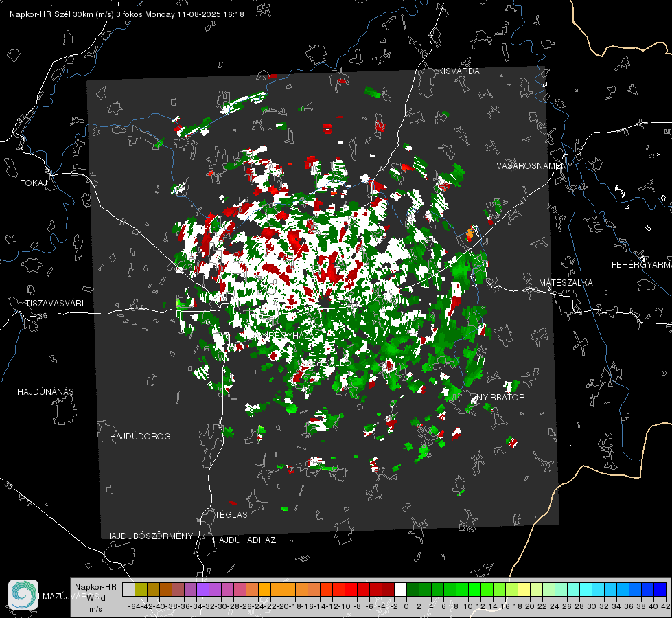Click the swirl weather logo icon

(x=23, y=595)
